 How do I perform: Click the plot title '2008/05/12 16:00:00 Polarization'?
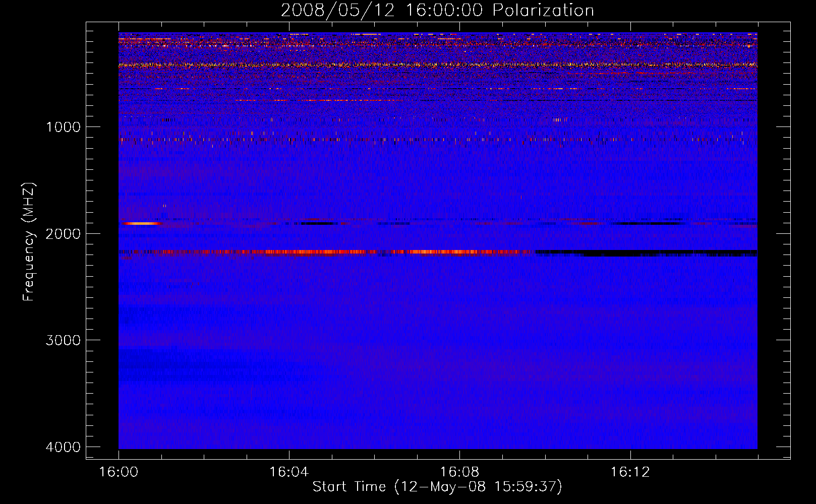click(437, 11)
